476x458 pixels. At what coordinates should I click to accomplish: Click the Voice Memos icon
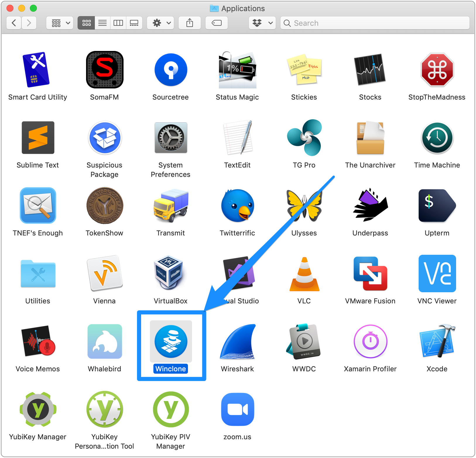click(38, 341)
